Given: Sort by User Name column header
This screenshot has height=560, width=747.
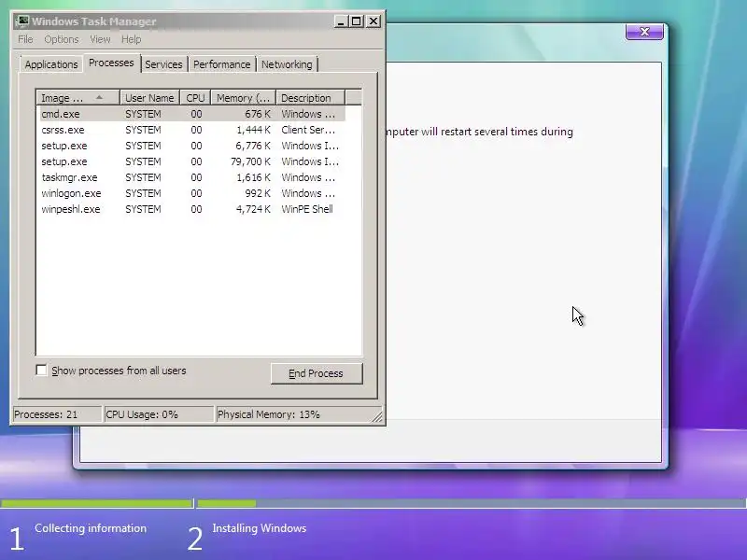Looking at the screenshot, I should 149,98.
